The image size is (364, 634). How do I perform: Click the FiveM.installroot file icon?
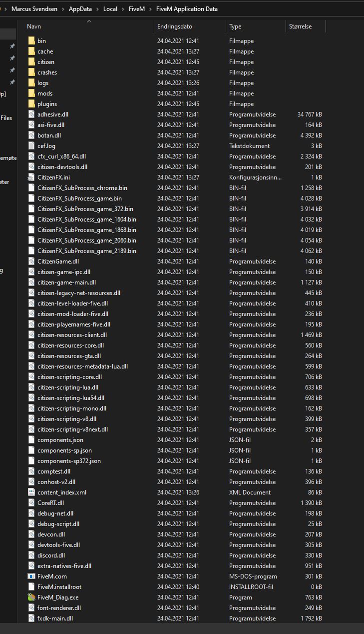click(31, 587)
